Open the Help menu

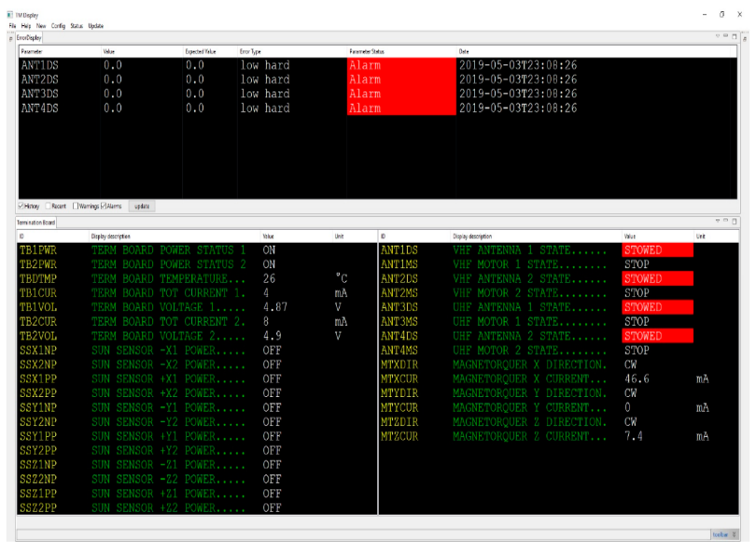pos(26,26)
